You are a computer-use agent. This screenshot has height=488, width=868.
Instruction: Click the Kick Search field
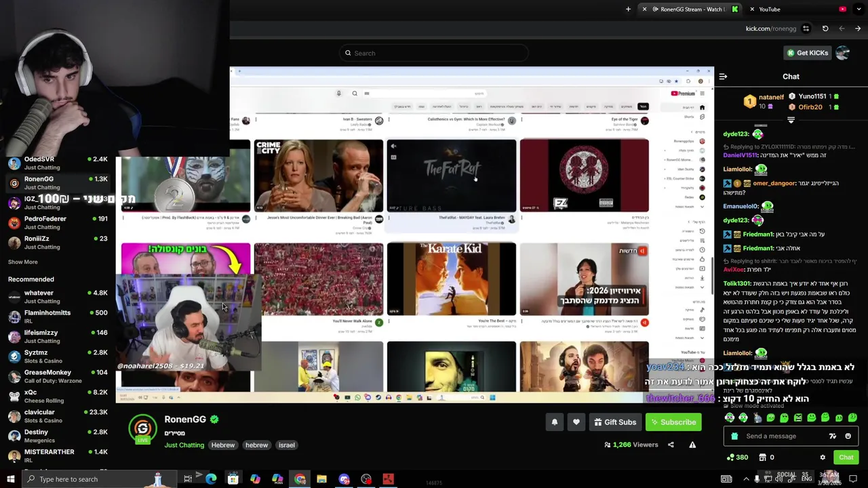point(434,53)
